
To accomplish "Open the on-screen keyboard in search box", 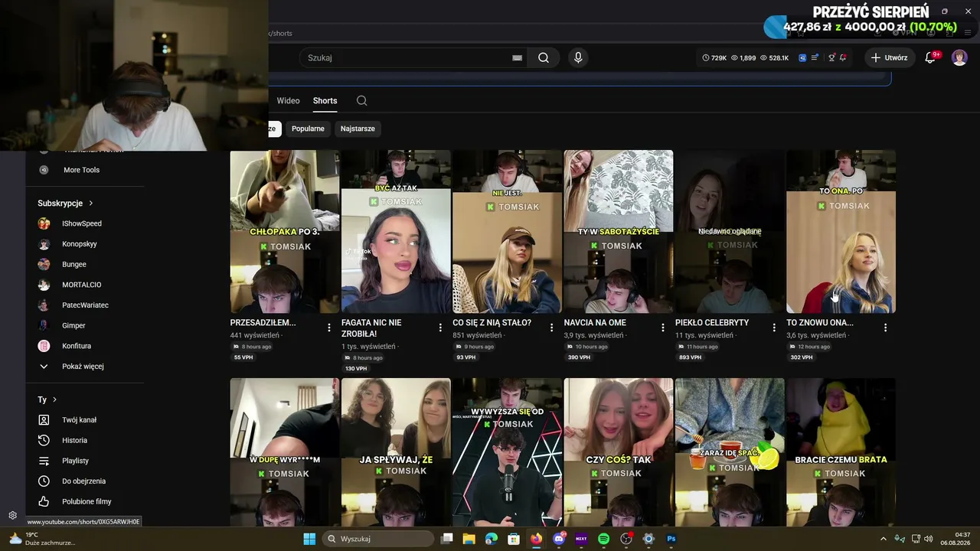I will pos(517,57).
